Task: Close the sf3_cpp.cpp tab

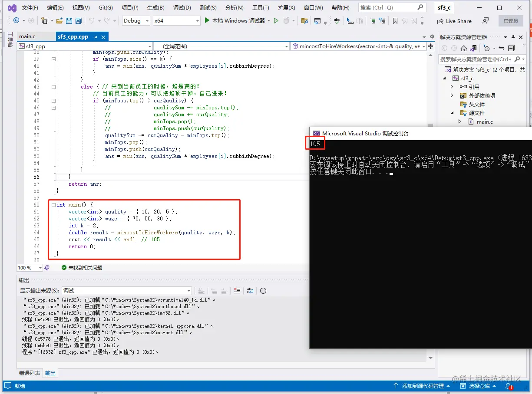Action: (103, 37)
